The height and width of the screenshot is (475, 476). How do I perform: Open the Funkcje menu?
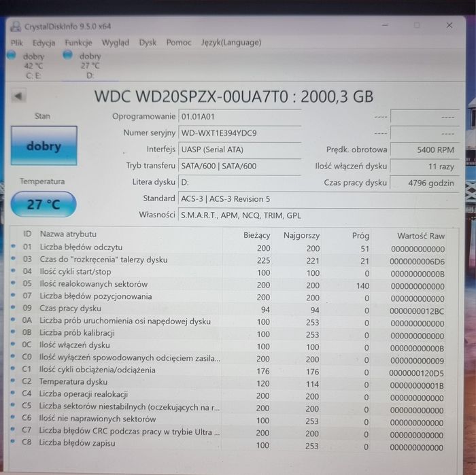click(78, 43)
